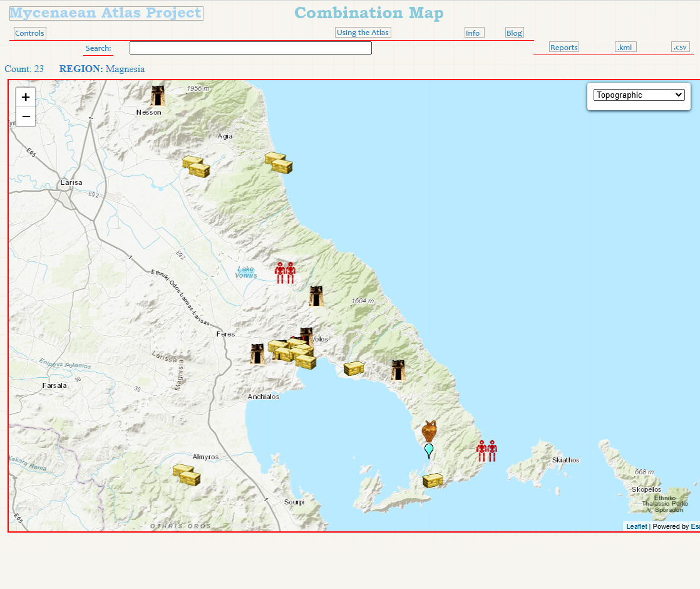The width and height of the screenshot is (700, 589).
Task: Click the stone blocks icon near Almyros
Action: 187,475
